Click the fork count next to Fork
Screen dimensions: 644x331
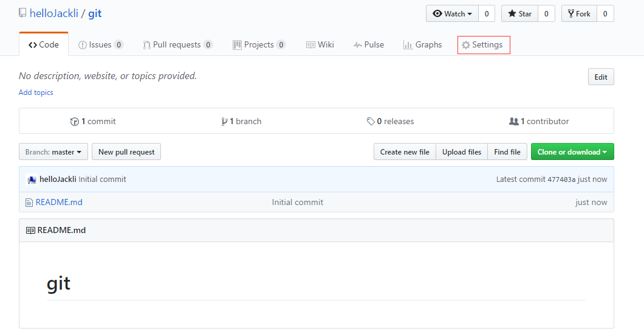point(605,13)
